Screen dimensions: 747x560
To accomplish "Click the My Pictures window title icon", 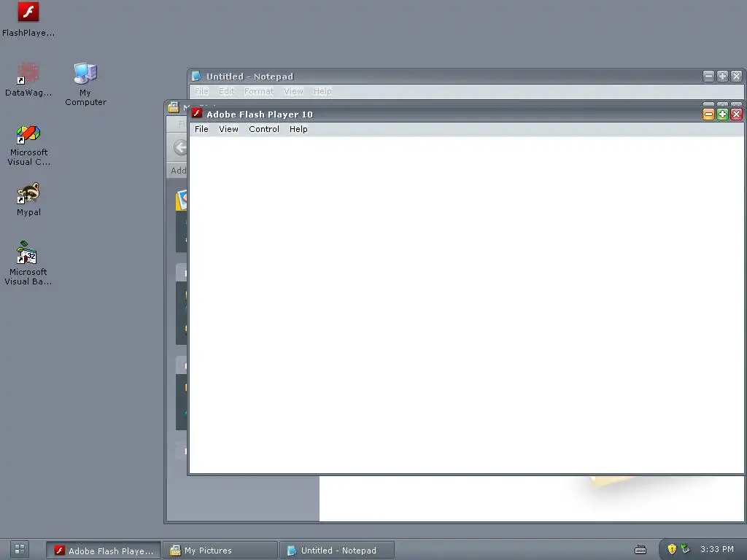I will tap(174, 107).
